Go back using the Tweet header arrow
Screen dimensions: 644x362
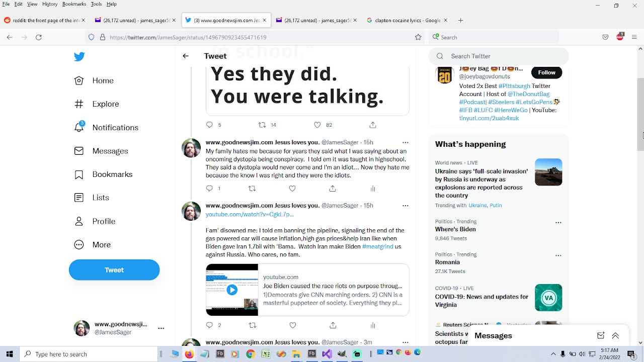coord(186,56)
